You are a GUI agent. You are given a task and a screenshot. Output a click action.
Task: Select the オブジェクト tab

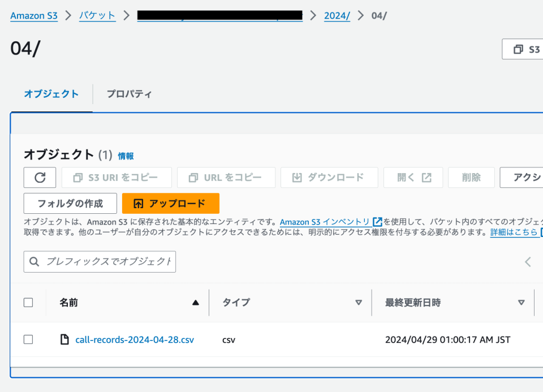tap(51, 94)
